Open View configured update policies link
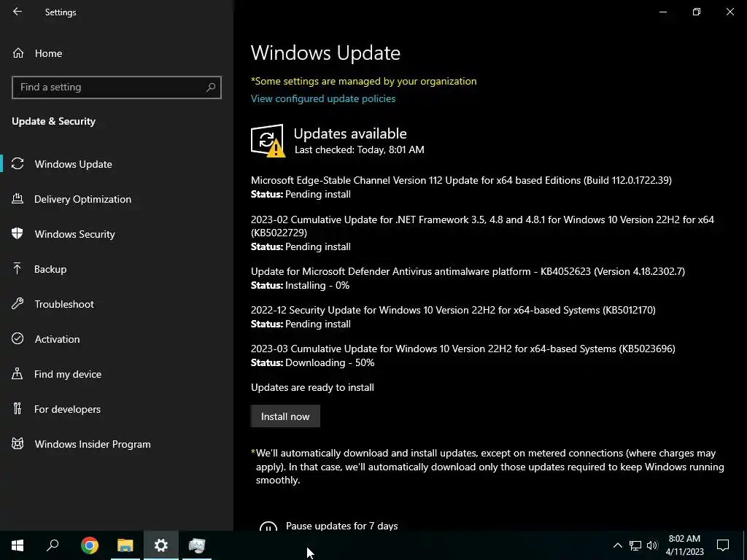 click(x=323, y=98)
